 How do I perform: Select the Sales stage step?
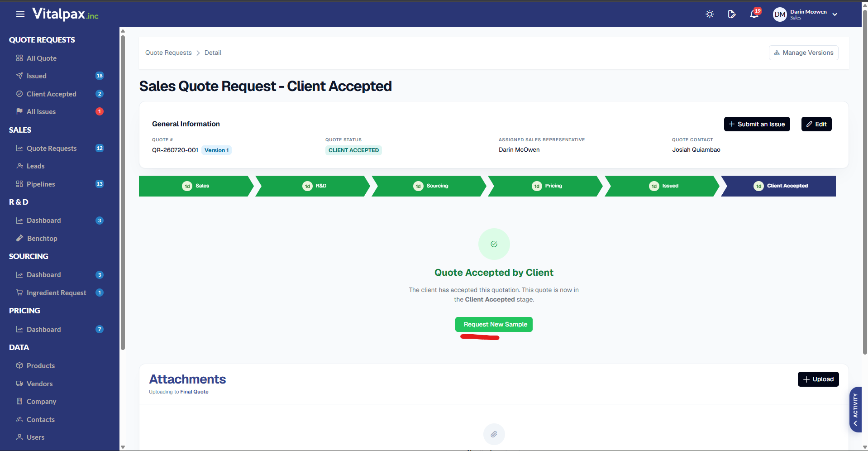196,186
